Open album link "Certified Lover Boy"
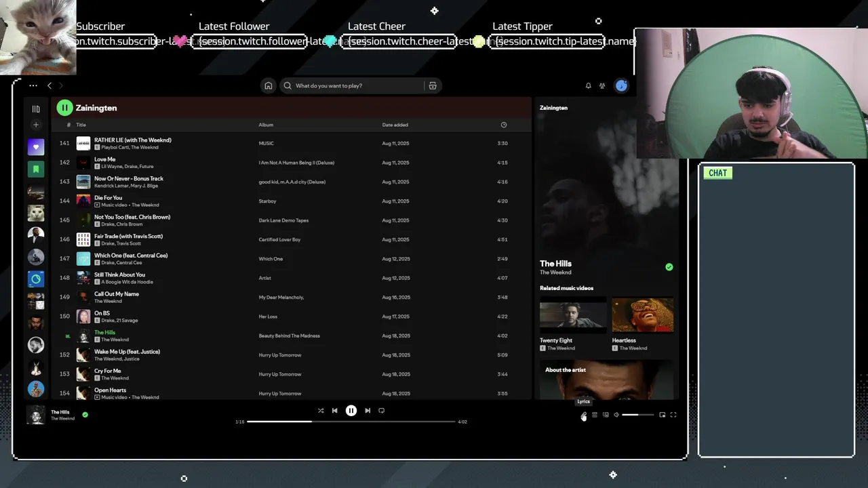 click(279, 239)
